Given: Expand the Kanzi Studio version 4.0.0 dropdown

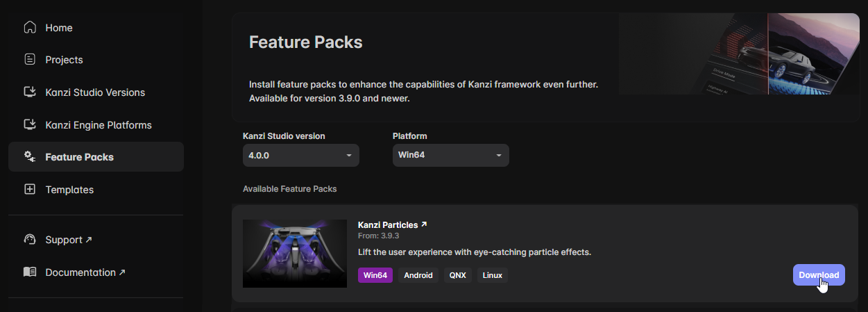Looking at the screenshot, I should pos(301,155).
